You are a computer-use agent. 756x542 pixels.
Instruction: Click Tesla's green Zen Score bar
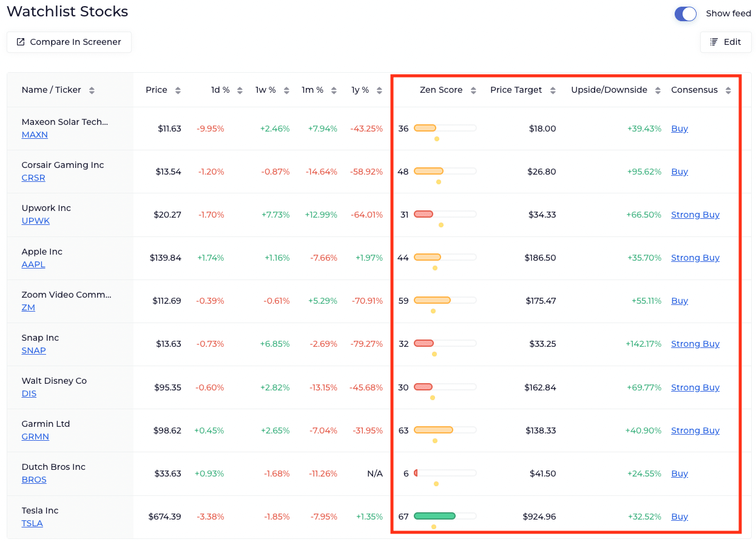pyautogui.click(x=434, y=517)
